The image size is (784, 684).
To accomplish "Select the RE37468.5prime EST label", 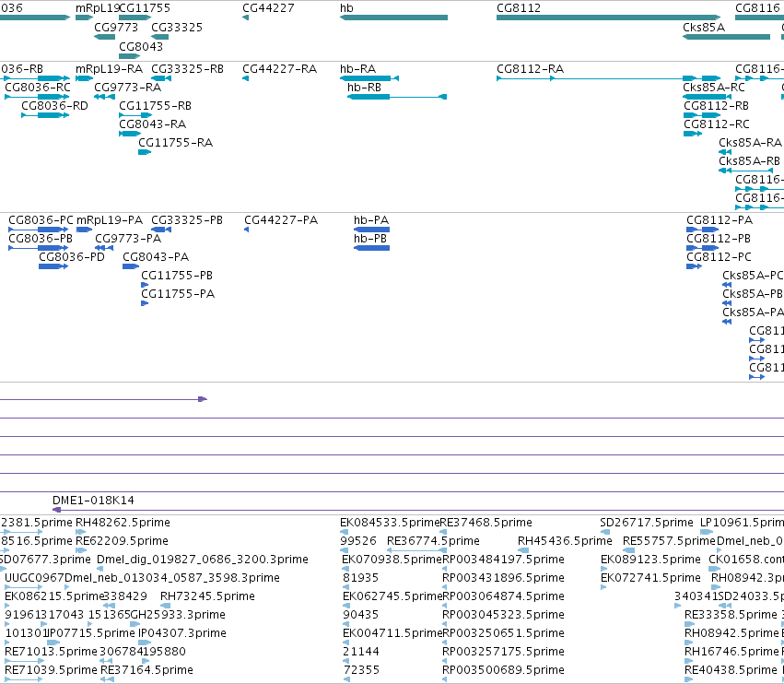I will (x=486, y=523).
